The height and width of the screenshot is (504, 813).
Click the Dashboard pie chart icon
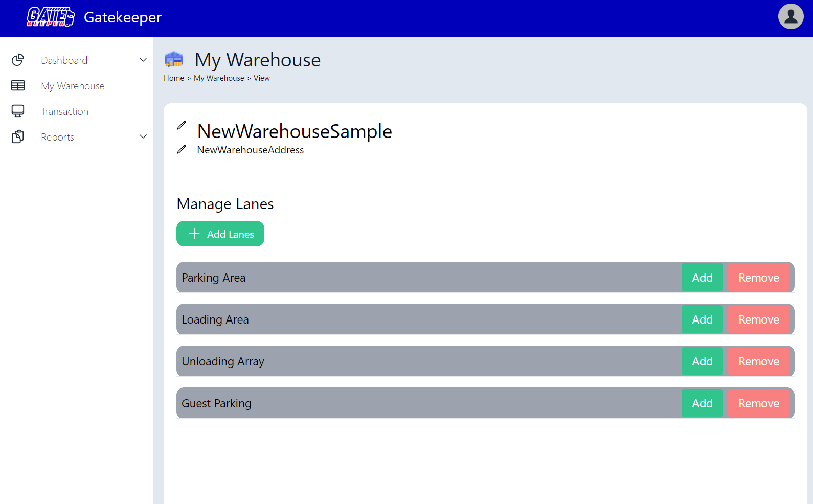coord(18,60)
